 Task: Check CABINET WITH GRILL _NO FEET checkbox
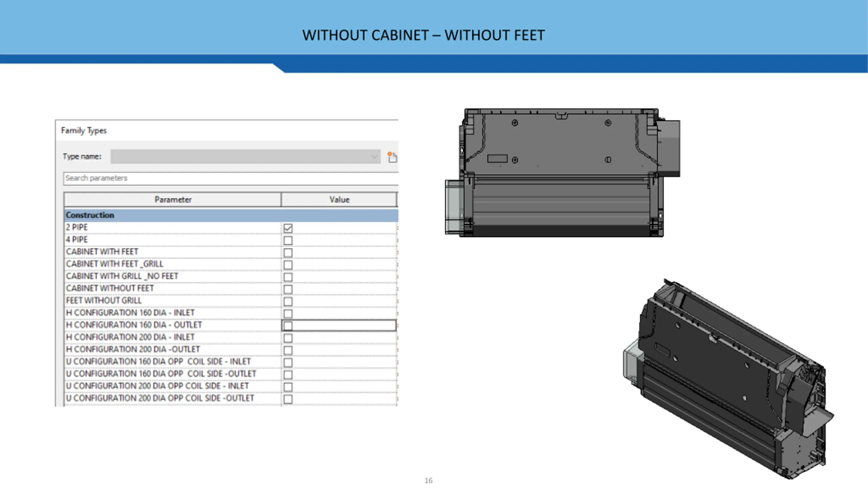(288, 277)
